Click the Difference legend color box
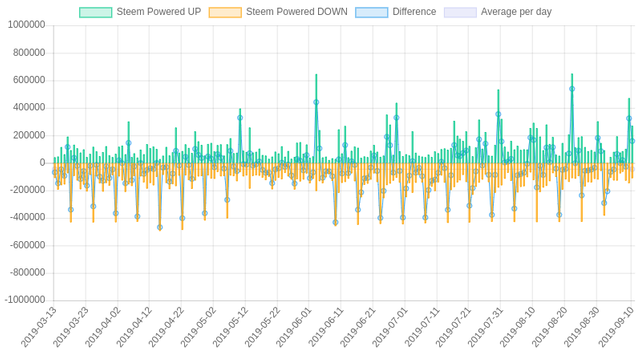 (371, 12)
